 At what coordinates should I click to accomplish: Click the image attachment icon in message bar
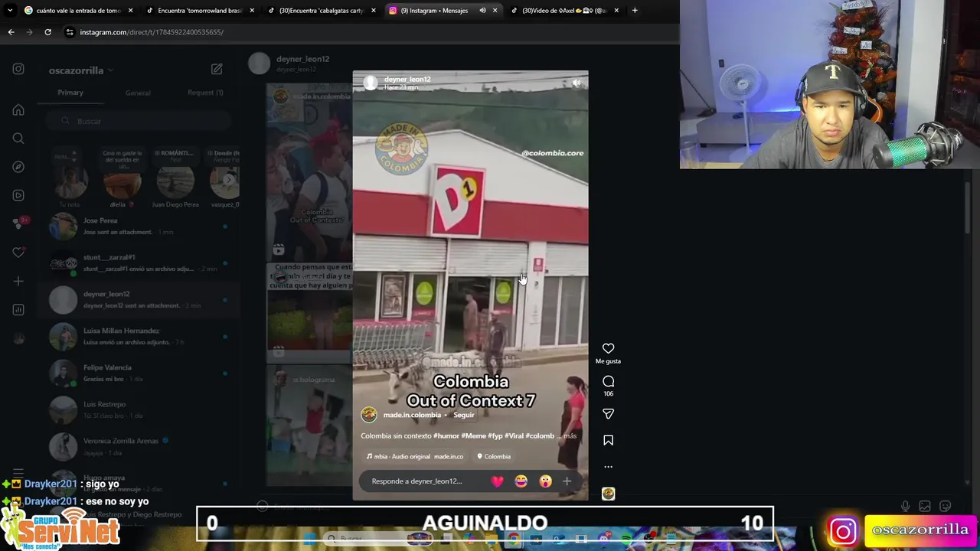(x=925, y=506)
